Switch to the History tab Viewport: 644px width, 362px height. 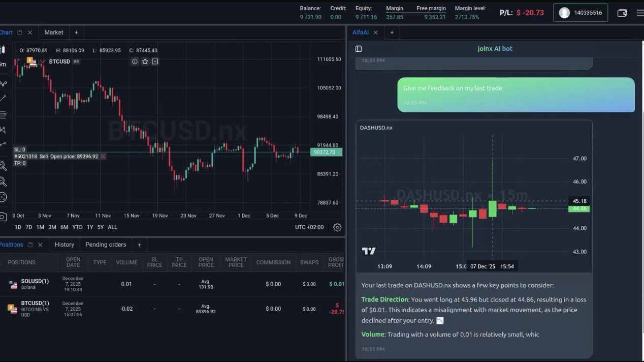(x=64, y=245)
